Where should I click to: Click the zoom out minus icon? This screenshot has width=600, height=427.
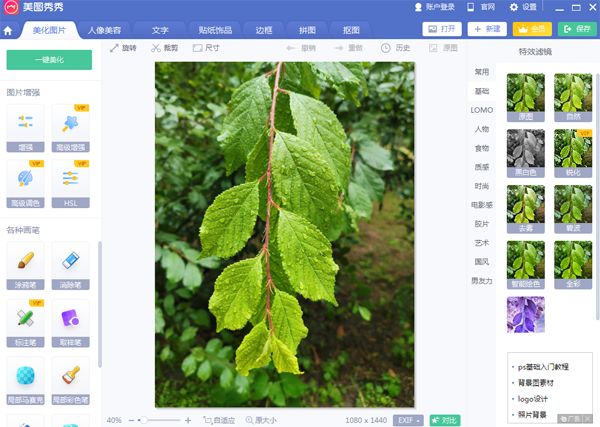point(131,420)
